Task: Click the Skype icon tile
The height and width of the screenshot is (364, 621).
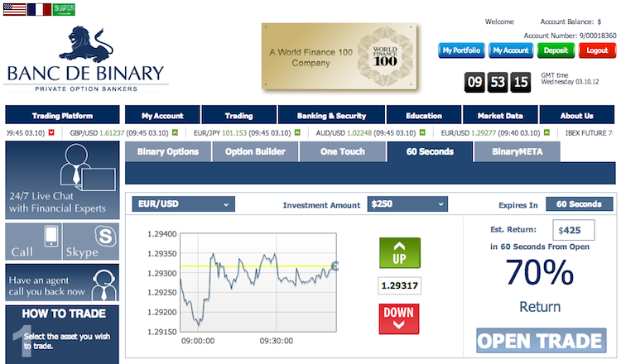Action: (91, 242)
